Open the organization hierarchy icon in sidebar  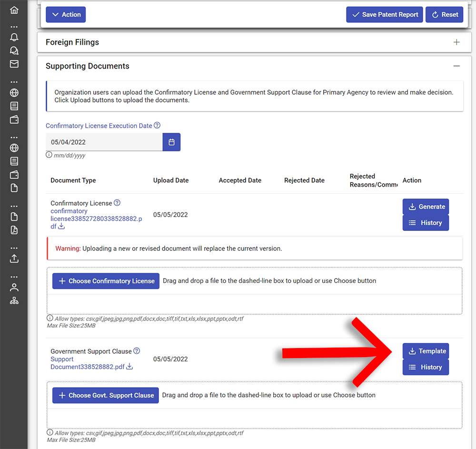[14, 300]
